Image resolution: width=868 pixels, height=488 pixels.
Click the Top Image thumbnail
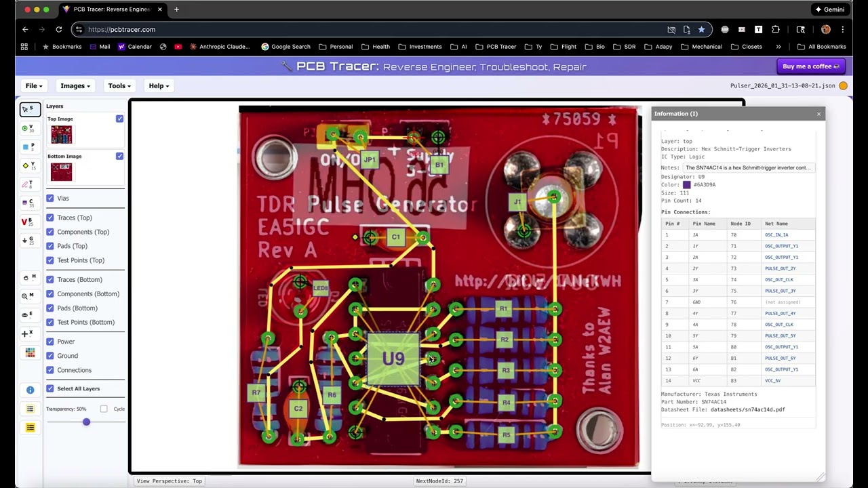tap(61, 134)
